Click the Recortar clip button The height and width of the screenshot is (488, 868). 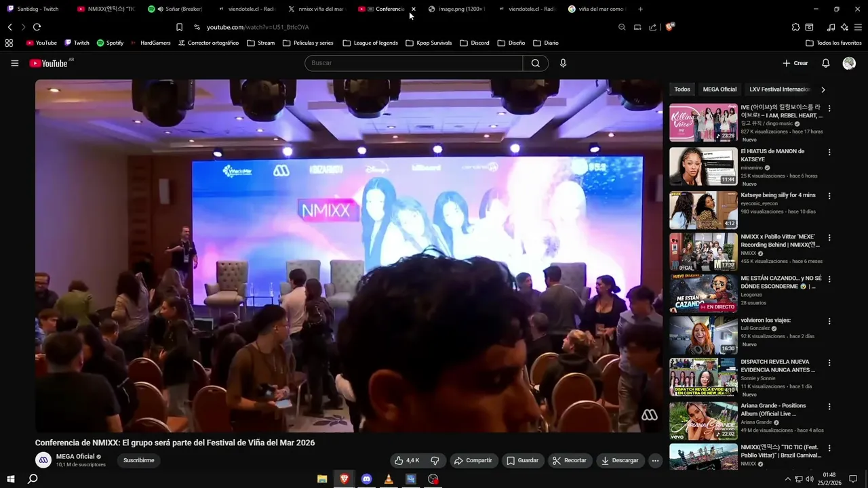[570, 460]
